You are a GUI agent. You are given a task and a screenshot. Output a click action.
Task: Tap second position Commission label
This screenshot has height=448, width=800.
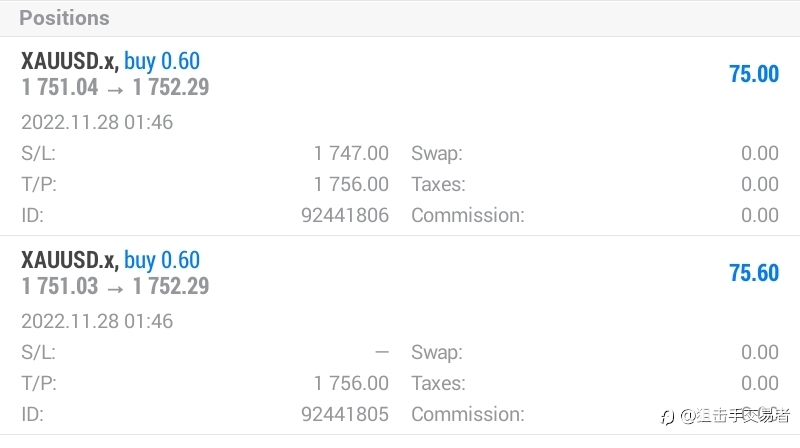point(468,414)
